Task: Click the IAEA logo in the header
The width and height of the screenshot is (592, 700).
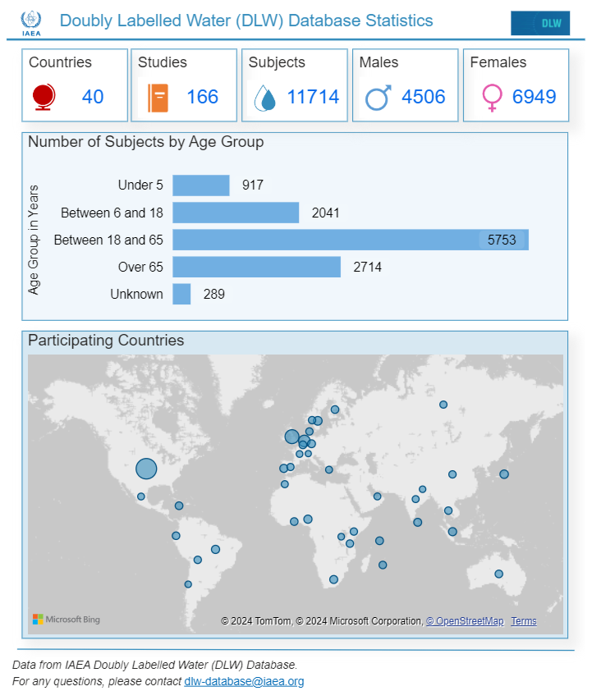Action: (x=31, y=23)
